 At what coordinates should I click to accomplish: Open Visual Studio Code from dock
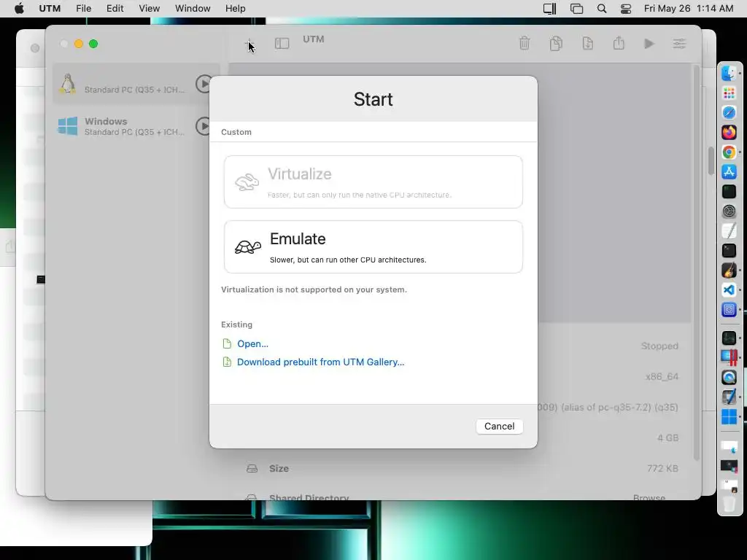(729, 289)
